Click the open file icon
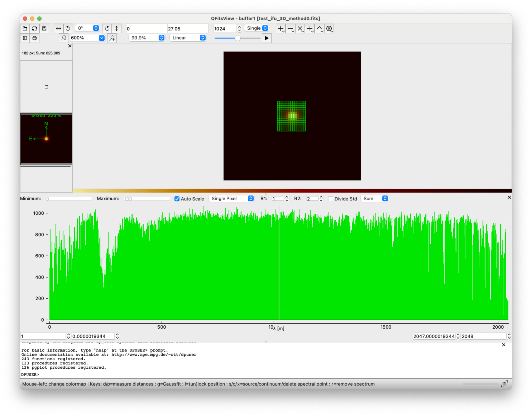Image resolution: width=532 pixels, height=416 pixels. [25, 28]
